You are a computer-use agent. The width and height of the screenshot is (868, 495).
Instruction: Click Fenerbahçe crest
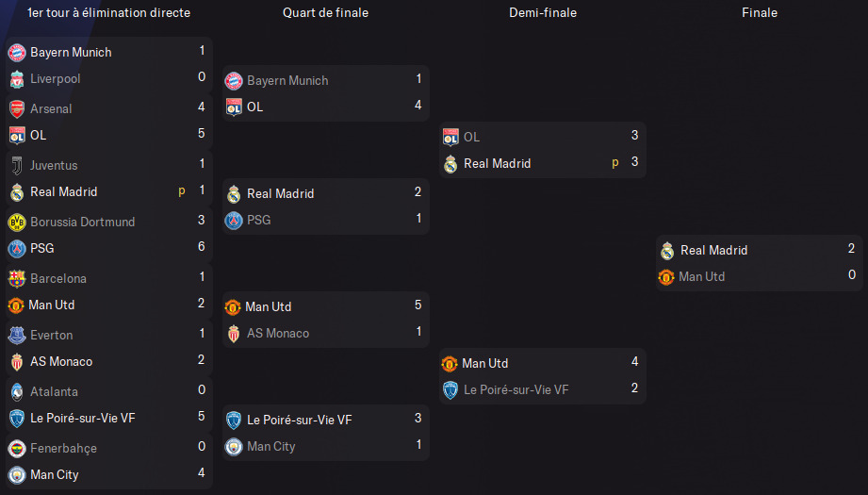pos(17,449)
